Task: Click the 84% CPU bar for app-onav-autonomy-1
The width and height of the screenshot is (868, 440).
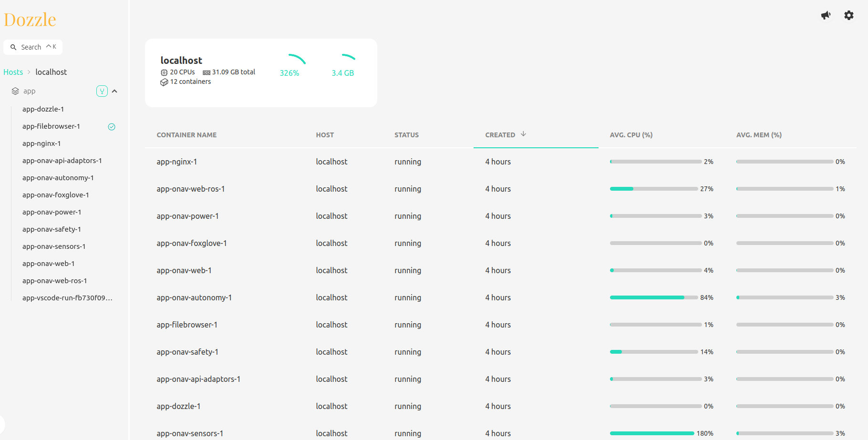Action: coord(653,297)
